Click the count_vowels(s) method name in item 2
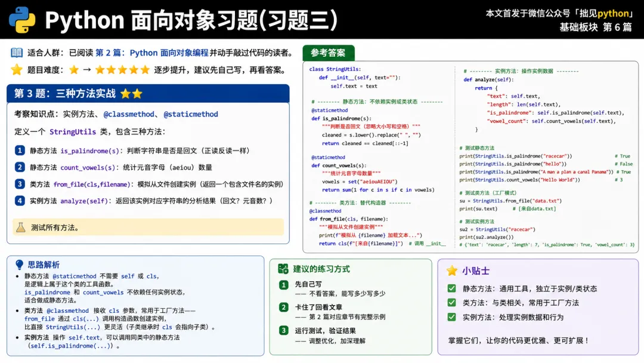The height and width of the screenshot is (363, 644). coord(88,168)
